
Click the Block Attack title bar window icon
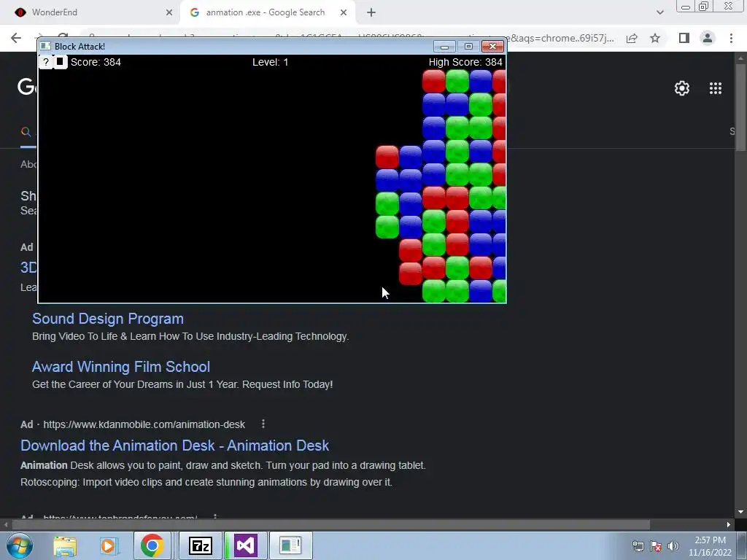(45, 46)
